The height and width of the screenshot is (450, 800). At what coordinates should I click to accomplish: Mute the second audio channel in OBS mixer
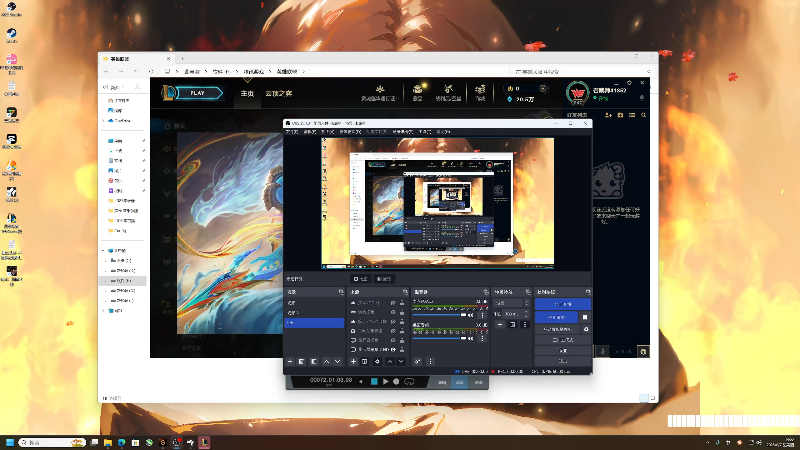[470, 338]
